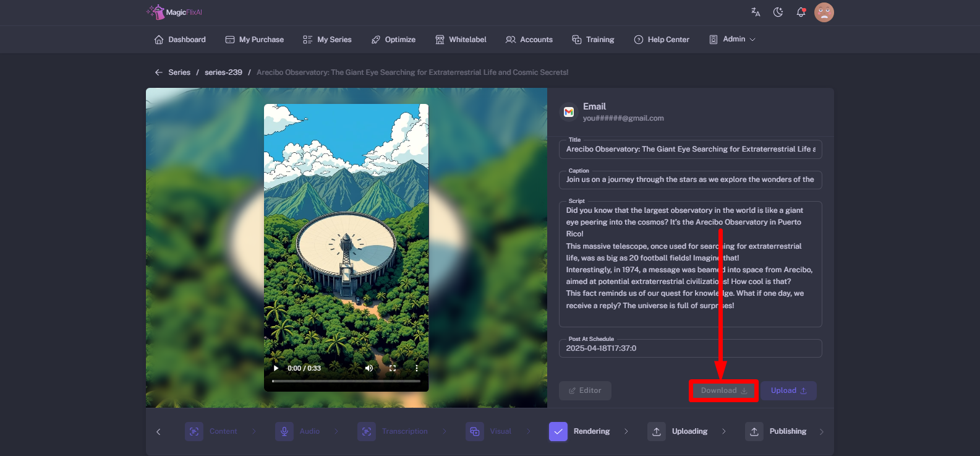The width and height of the screenshot is (980, 456).
Task: Play the video preview
Action: point(276,368)
